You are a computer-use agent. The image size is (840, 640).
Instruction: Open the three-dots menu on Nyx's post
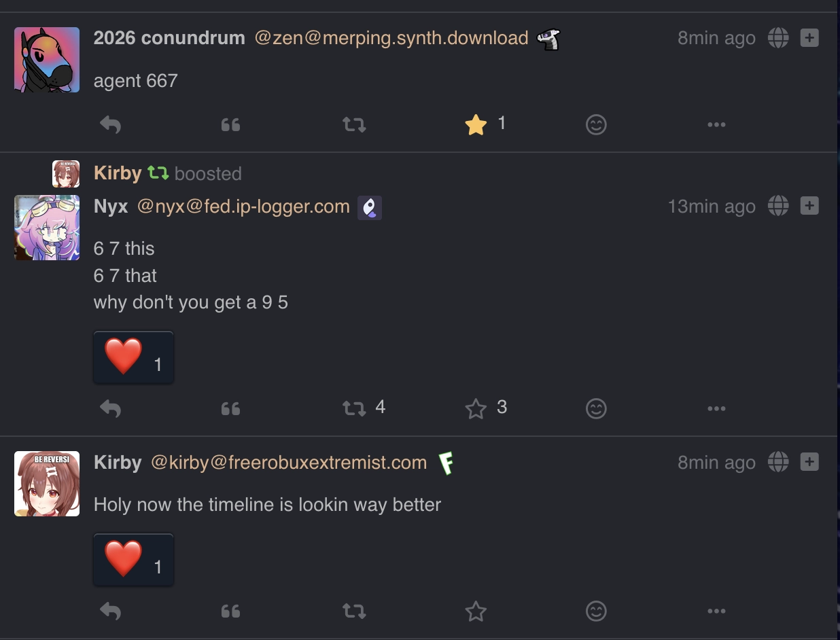[716, 409]
